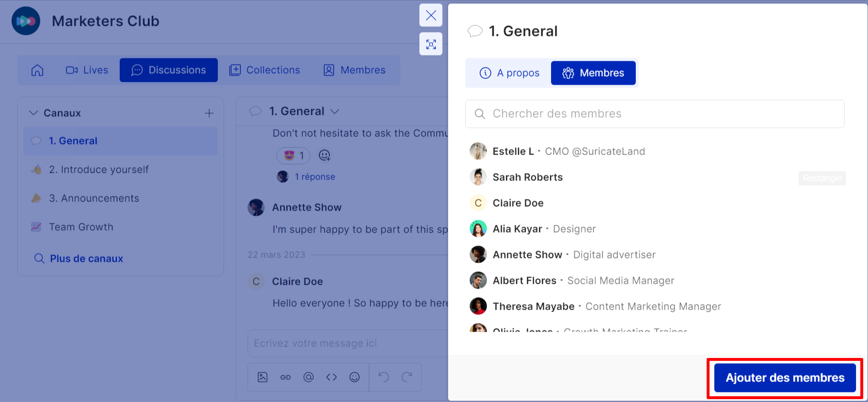Viewport: 868px width, 402px height.
Task: Mention someone with the @ icon
Action: 308,377
